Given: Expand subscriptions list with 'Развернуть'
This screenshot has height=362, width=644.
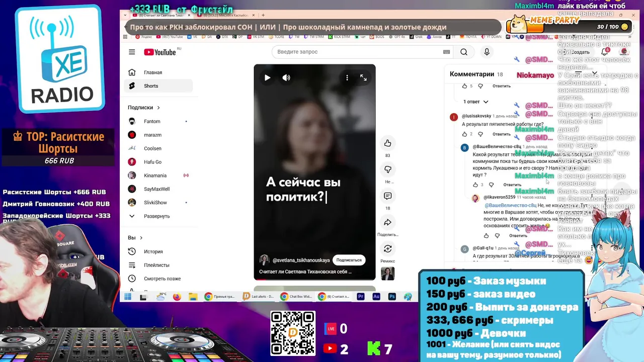Looking at the screenshot, I should pos(158,216).
